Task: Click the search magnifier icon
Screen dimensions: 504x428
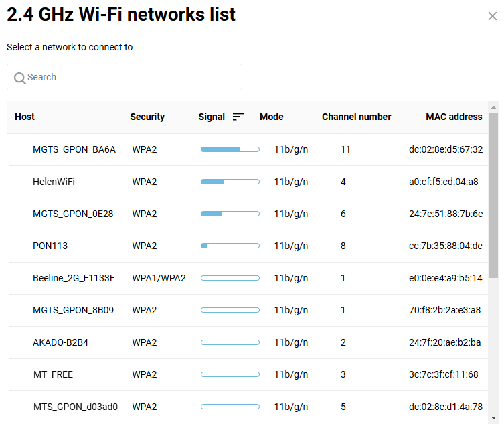Action: tap(19, 78)
